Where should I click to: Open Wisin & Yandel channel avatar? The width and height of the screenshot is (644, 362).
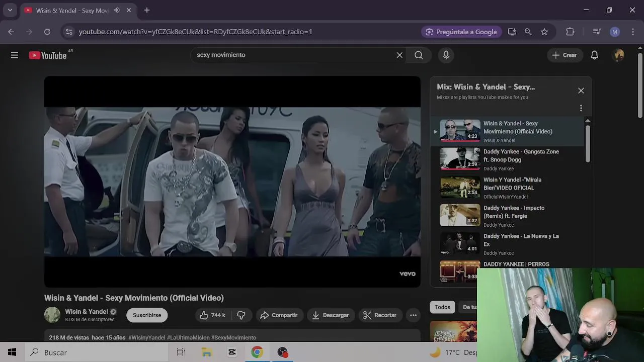pos(52,315)
